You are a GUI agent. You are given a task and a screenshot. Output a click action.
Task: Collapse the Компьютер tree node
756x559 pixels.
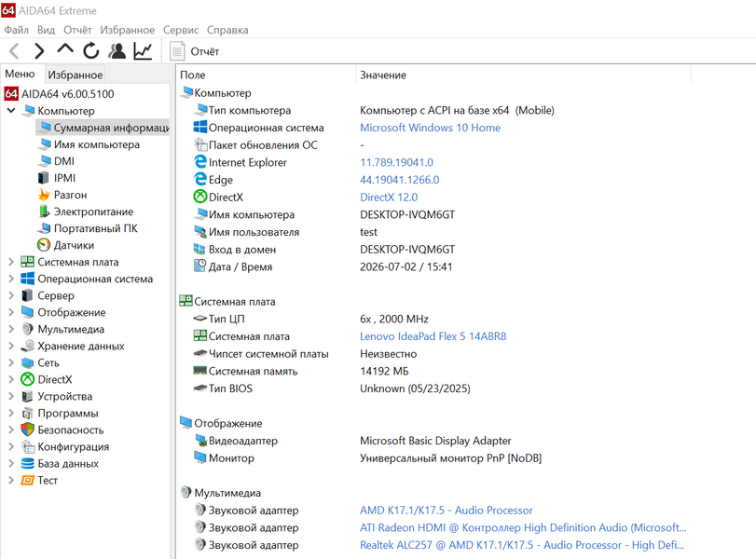click(11, 111)
